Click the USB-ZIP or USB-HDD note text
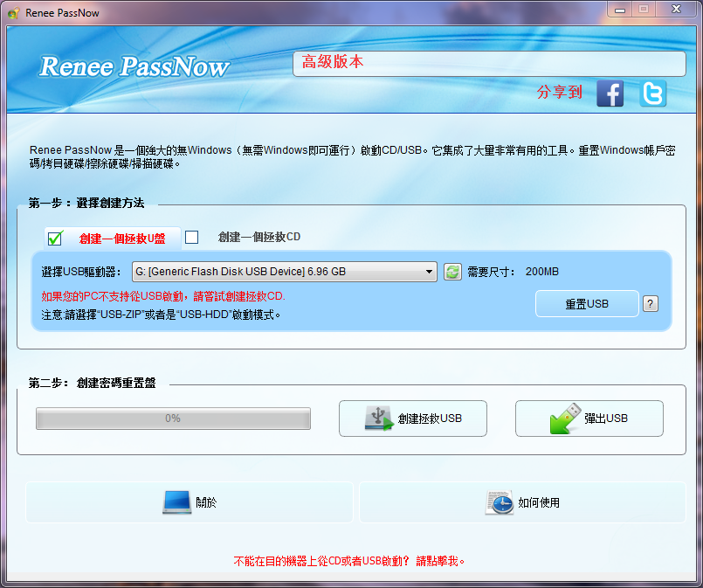Image resolution: width=703 pixels, height=588 pixels. [161, 315]
